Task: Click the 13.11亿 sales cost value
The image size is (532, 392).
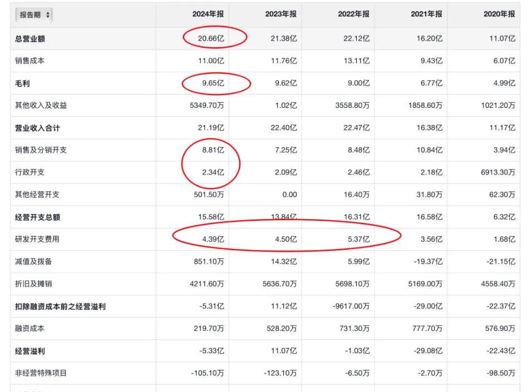Action: pos(356,61)
